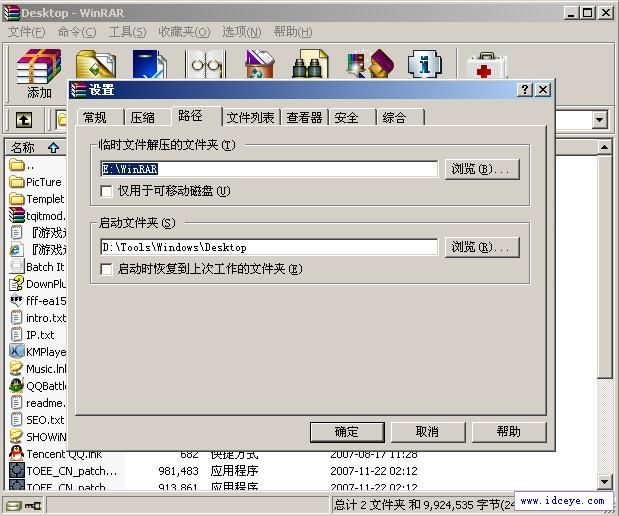This screenshot has width=619, height=516.
Task: Click the Templet folder icon
Action: coord(17,199)
